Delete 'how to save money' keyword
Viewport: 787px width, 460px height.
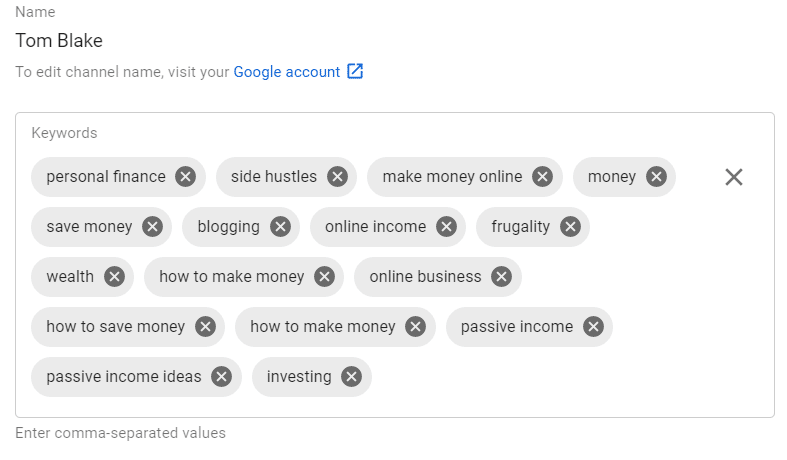(x=205, y=326)
